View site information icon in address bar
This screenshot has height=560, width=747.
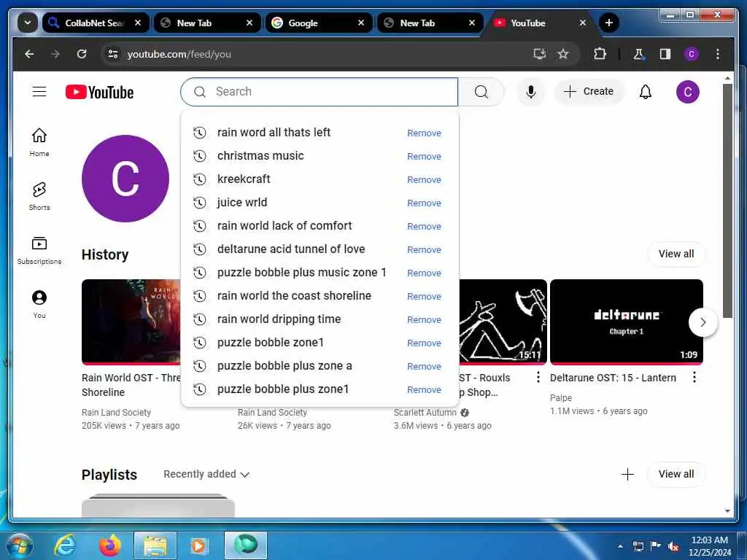tap(113, 54)
